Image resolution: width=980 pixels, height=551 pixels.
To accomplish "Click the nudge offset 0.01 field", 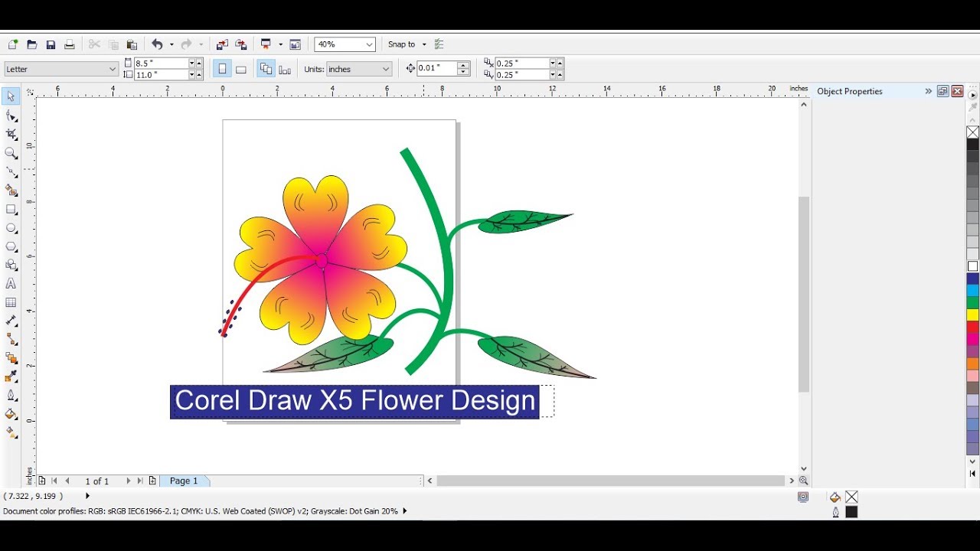I will (436, 68).
